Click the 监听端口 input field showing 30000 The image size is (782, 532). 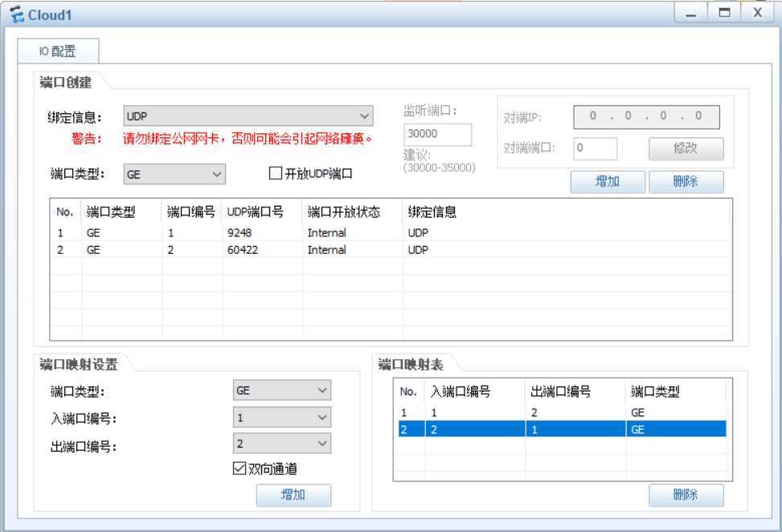click(x=435, y=134)
